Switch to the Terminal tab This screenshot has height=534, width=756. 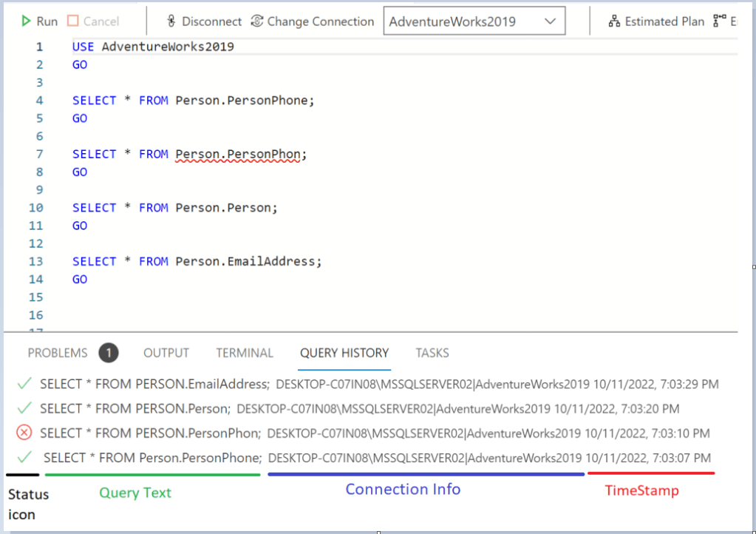click(245, 353)
